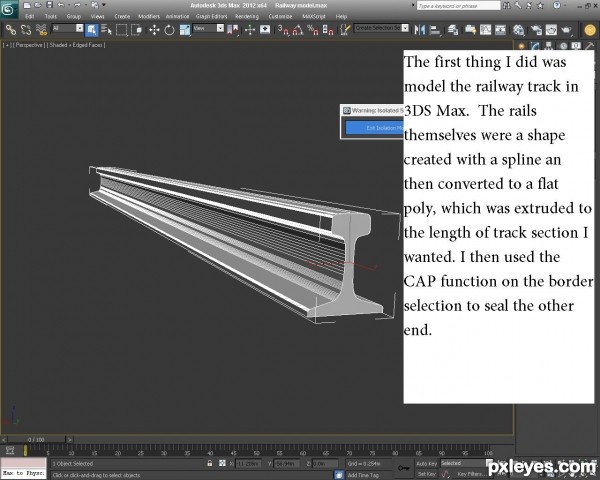Select the Bind to Space Warp tool
Screen dimensions: 600x480
[41, 30]
